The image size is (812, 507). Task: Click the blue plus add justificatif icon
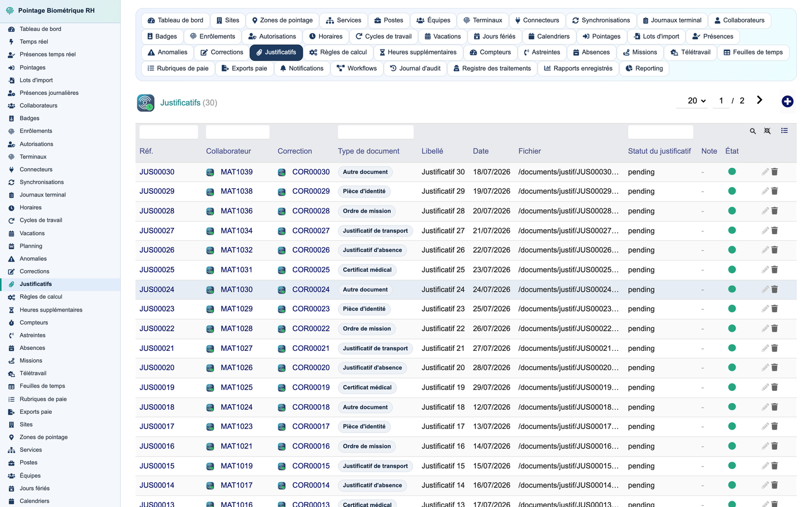tap(787, 102)
